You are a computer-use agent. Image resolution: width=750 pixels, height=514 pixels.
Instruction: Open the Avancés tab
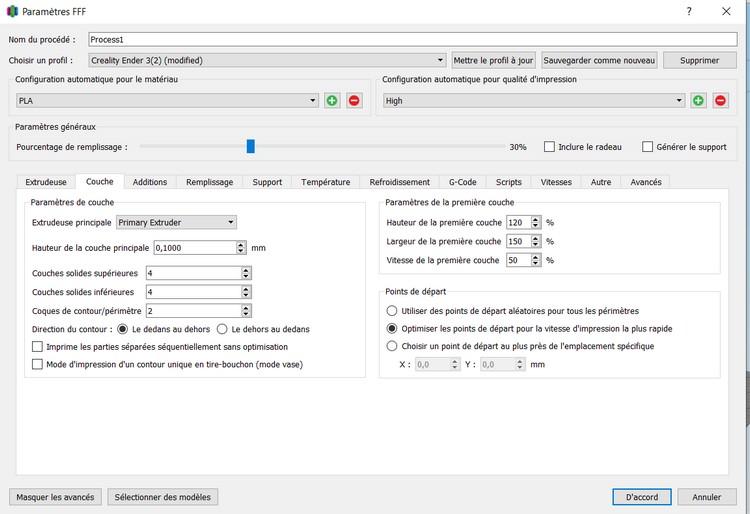[646, 182]
